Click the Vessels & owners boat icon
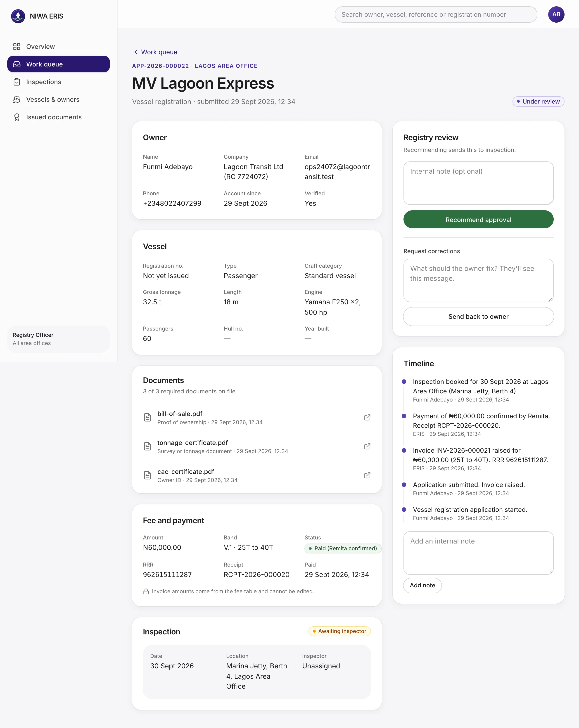Screen dimensions: 579x728 [17, 99]
